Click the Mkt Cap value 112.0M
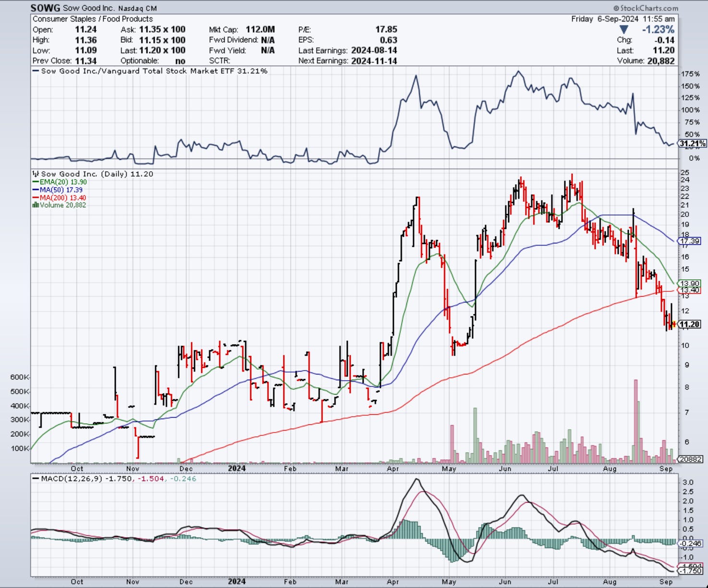The image size is (708, 588). (260, 29)
